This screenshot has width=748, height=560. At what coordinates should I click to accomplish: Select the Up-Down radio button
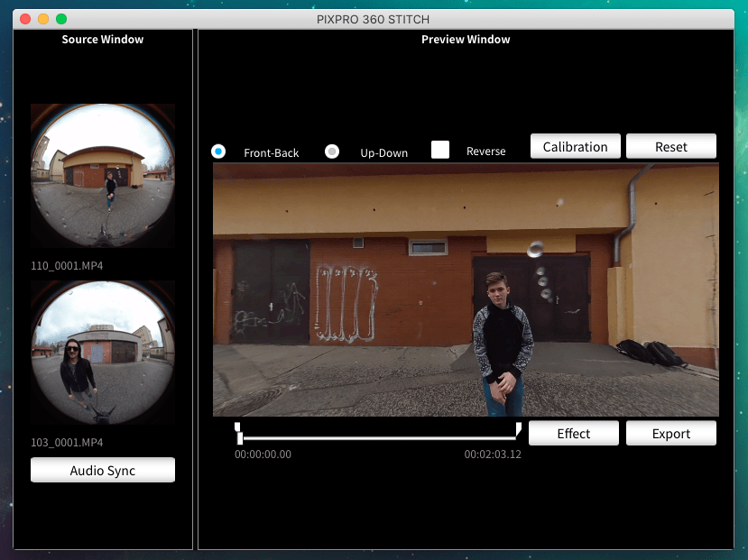(332, 151)
